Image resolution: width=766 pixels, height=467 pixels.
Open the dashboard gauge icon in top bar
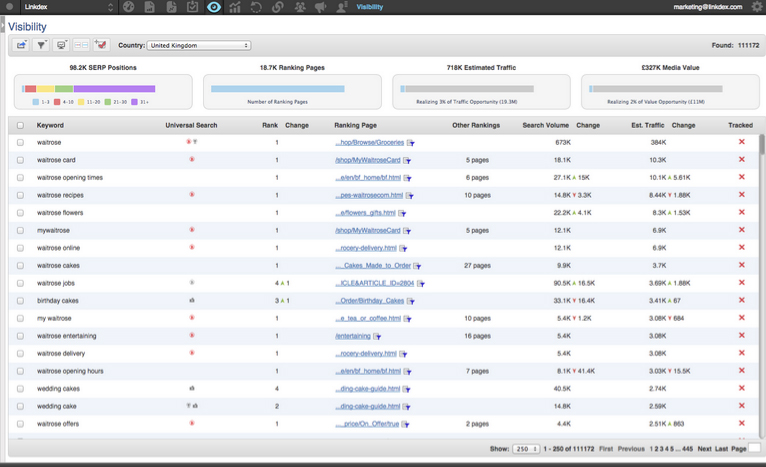(128, 7)
